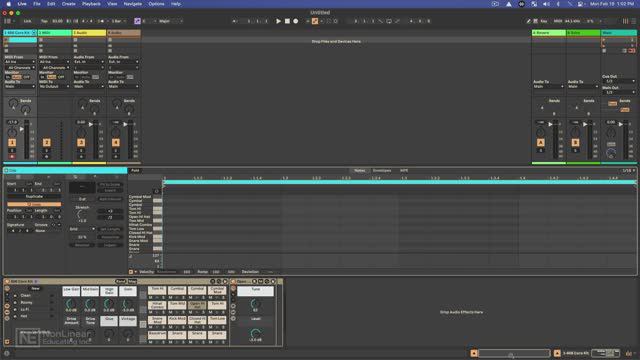The height and width of the screenshot is (360, 640).
Task: Open the Playback menu
Action: (x=91, y=4)
